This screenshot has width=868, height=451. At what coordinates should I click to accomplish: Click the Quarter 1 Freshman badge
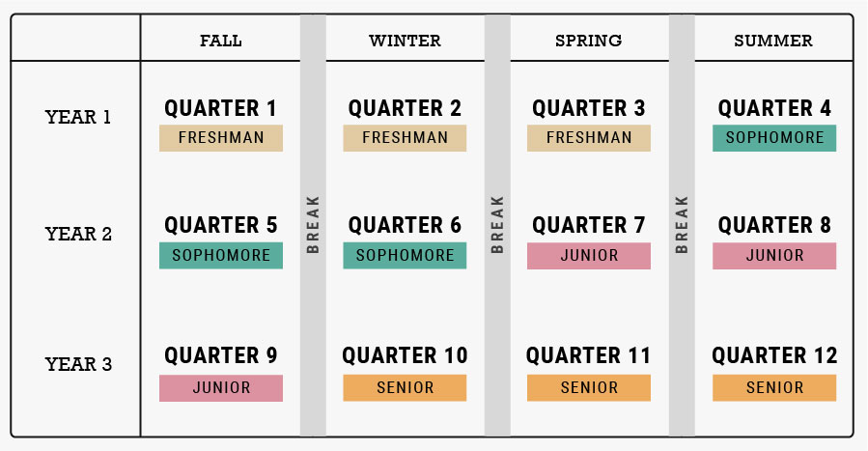tap(221, 138)
